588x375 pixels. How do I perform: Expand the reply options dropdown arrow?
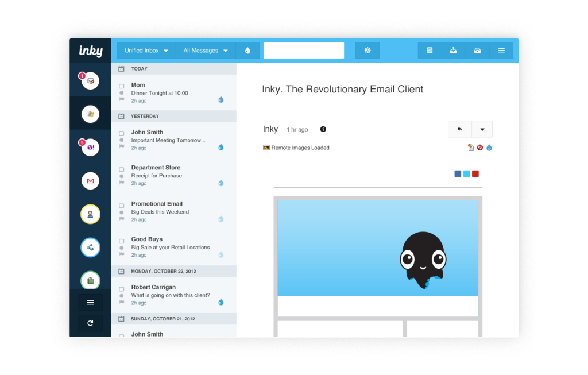tap(482, 129)
